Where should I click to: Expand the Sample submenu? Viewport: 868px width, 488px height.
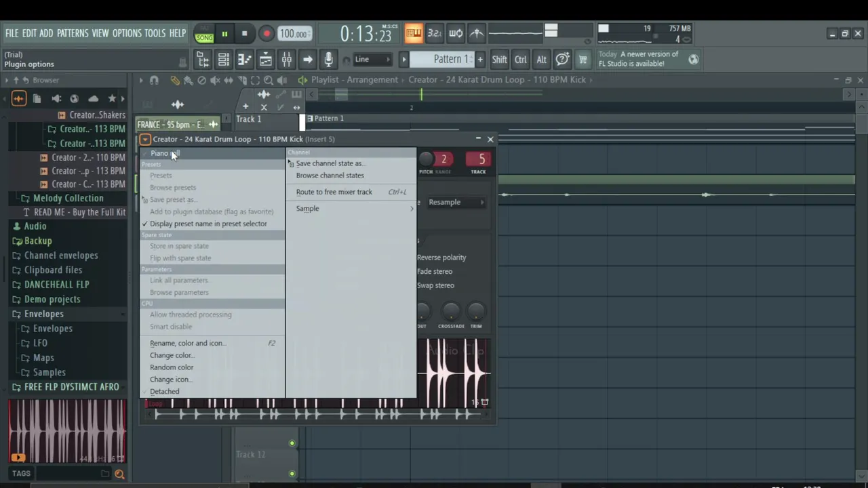coord(351,209)
